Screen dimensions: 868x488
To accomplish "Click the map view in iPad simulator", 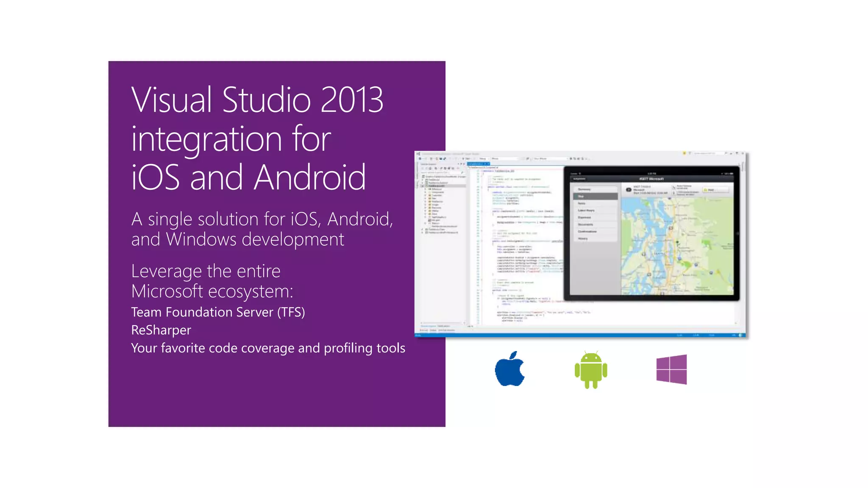I will tap(677, 246).
